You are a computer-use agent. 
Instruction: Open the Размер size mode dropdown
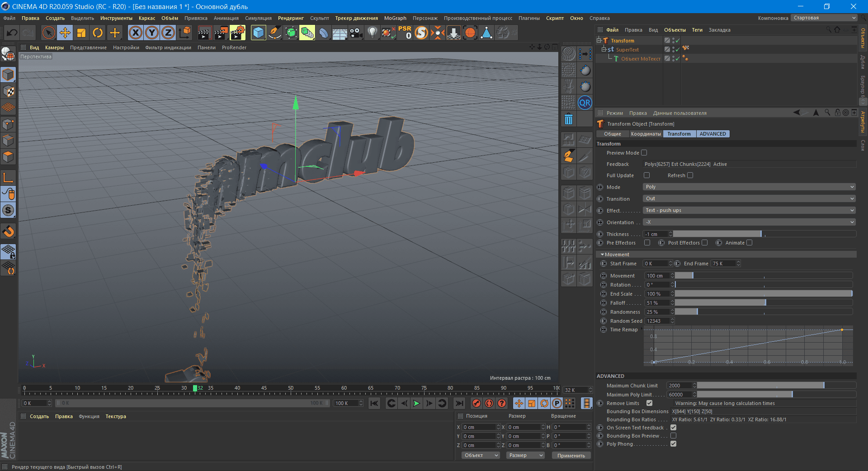[x=525, y=455]
